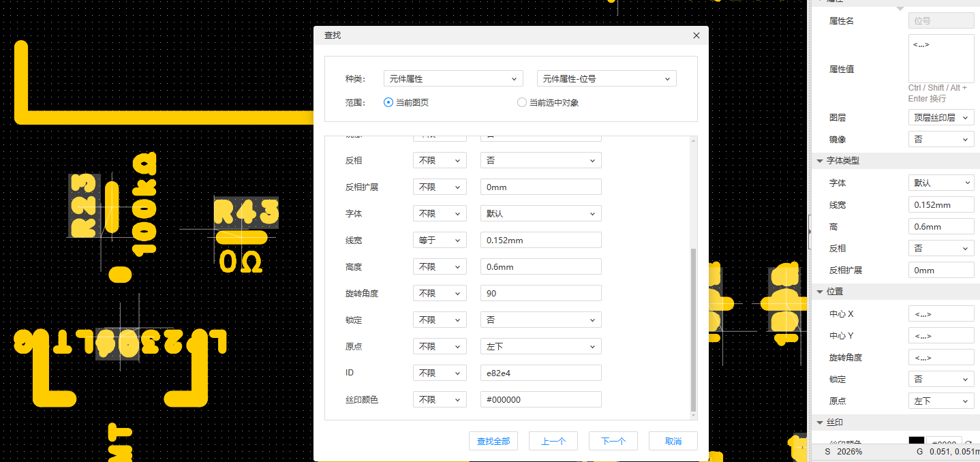
Task: Click the 旋转角度 field showing 90
Action: coord(540,293)
